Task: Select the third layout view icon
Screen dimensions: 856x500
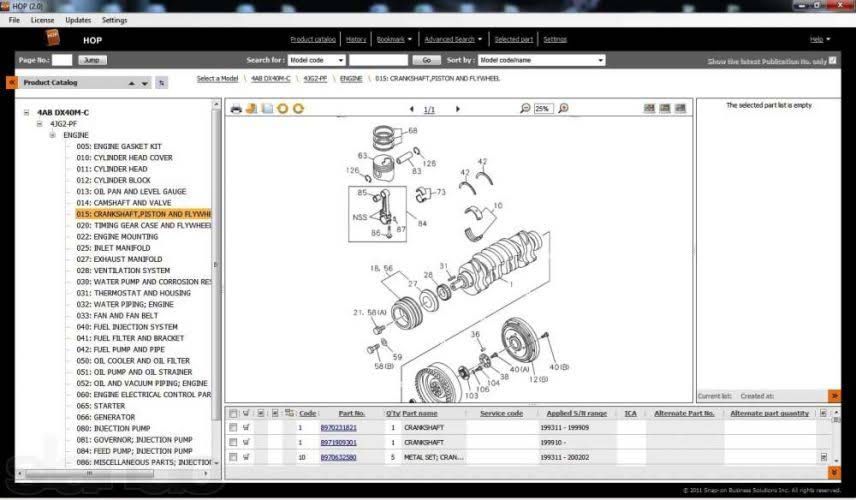Action: pos(680,108)
